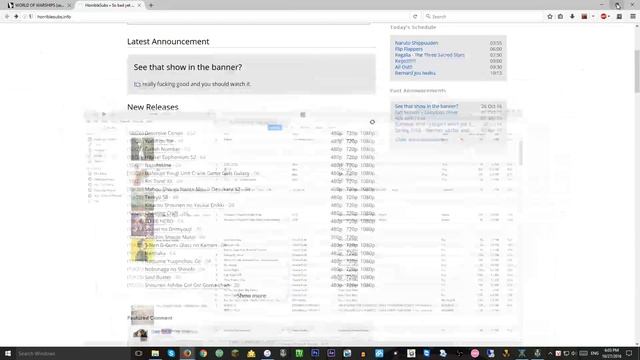Open Firefox from the taskbar
Screen dimensions: 640x360
click(187, 353)
